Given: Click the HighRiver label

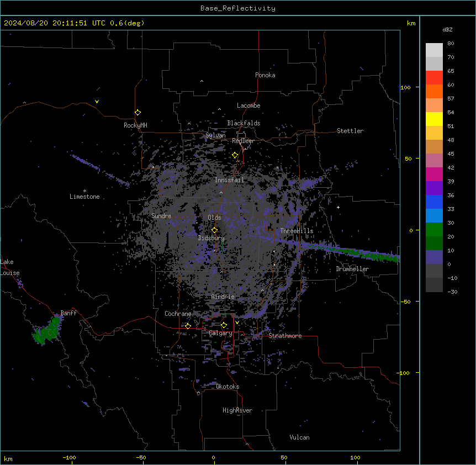Looking at the screenshot, I should tap(237, 410).
